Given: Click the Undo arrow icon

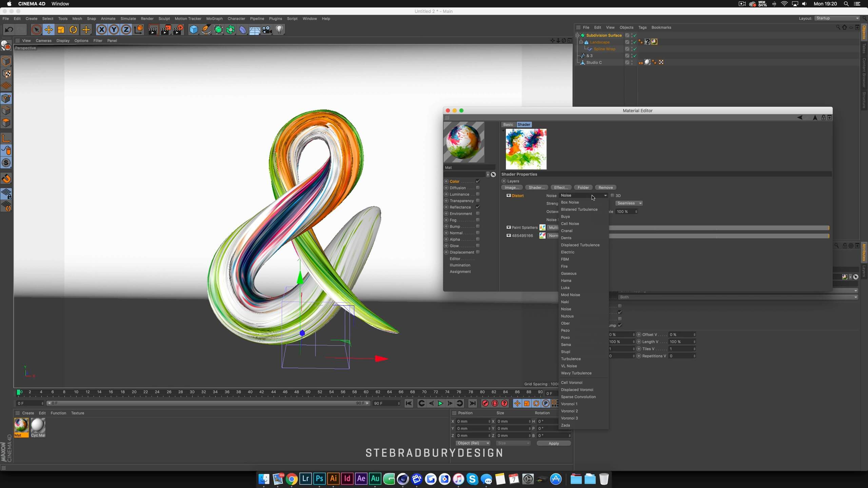Looking at the screenshot, I should pos(9,30).
